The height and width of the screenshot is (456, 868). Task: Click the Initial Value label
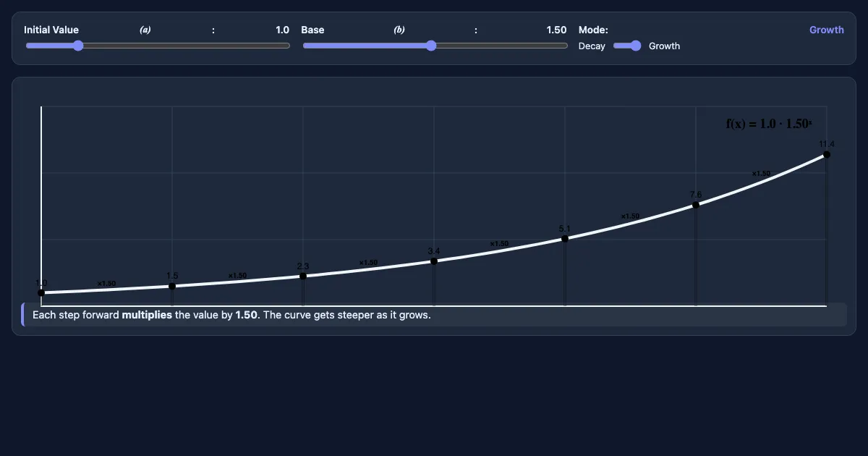click(51, 30)
